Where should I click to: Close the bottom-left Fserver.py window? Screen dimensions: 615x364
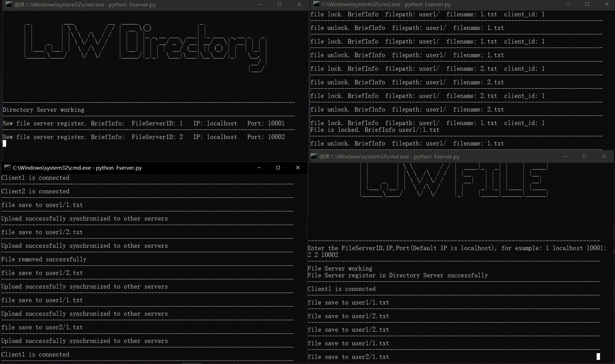[298, 168]
